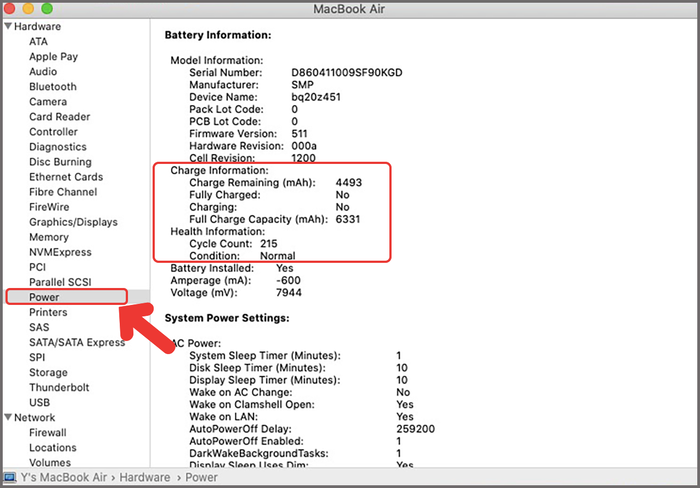The height and width of the screenshot is (488, 700).
Task: Select Disc Burning in the sidebar
Action: pyautogui.click(x=60, y=162)
